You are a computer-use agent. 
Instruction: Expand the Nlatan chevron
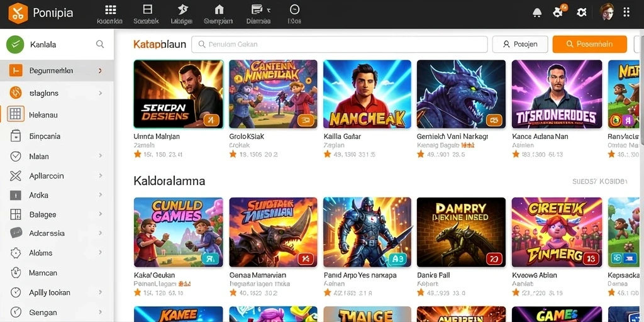pyautogui.click(x=100, y=156)
